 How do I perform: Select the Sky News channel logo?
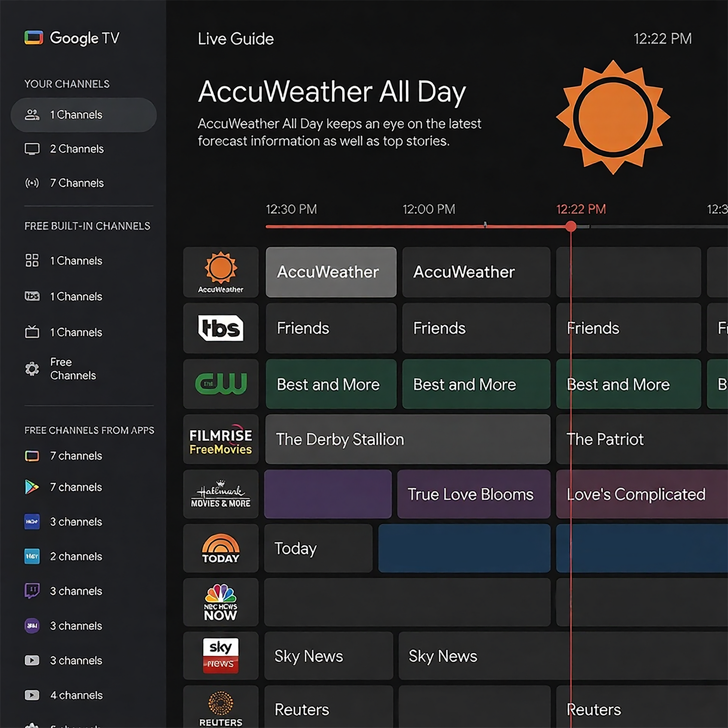click(x=221, y=656)
